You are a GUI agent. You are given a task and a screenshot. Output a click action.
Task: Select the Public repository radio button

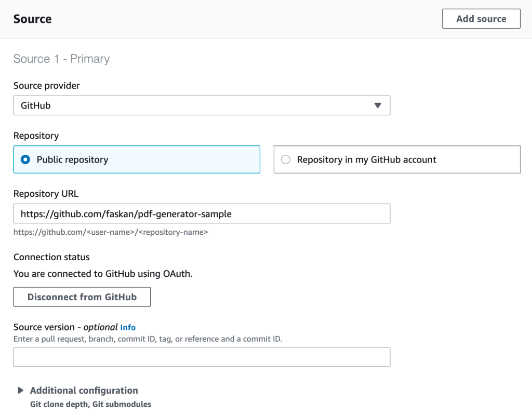click(x=25, y=160)
